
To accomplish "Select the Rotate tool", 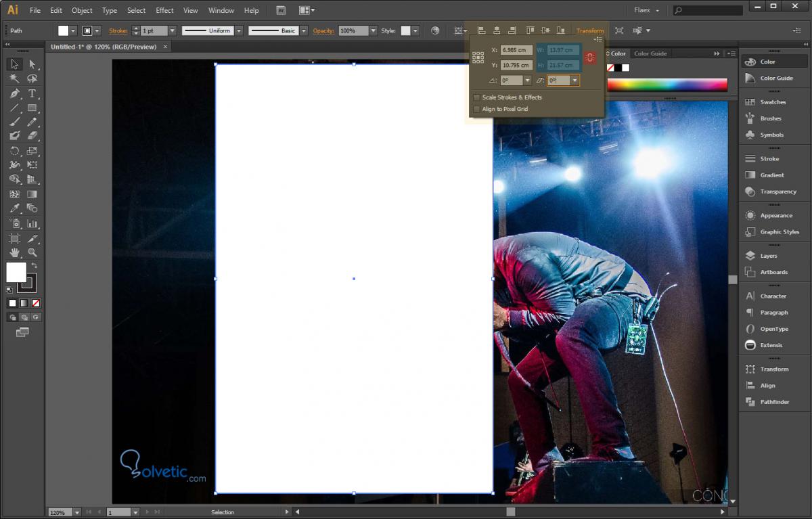I will 14,151.
